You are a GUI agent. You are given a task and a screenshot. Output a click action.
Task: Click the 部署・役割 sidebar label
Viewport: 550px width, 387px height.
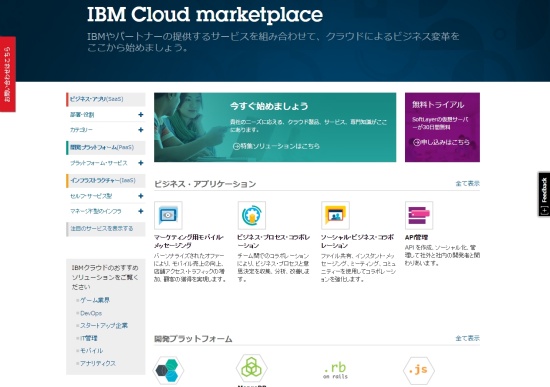82,115
